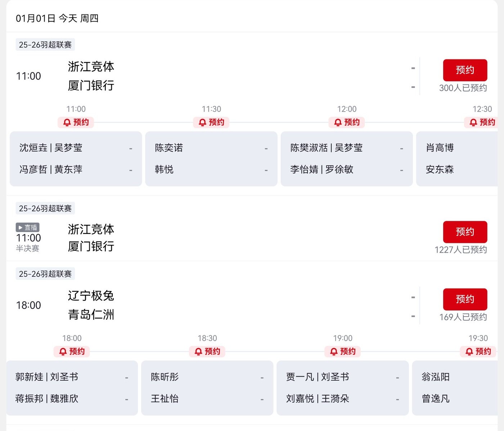This screenshot has height=431, width=504.
Task: Open the 陈奕诺 vs 韩悦 match card
Action: pos(211,159)
